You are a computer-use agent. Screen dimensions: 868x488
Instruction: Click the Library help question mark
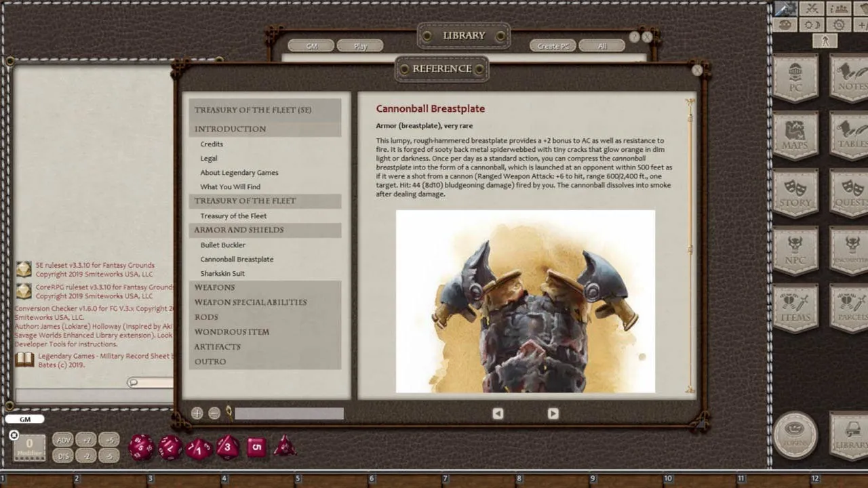(x=634, y=37)
